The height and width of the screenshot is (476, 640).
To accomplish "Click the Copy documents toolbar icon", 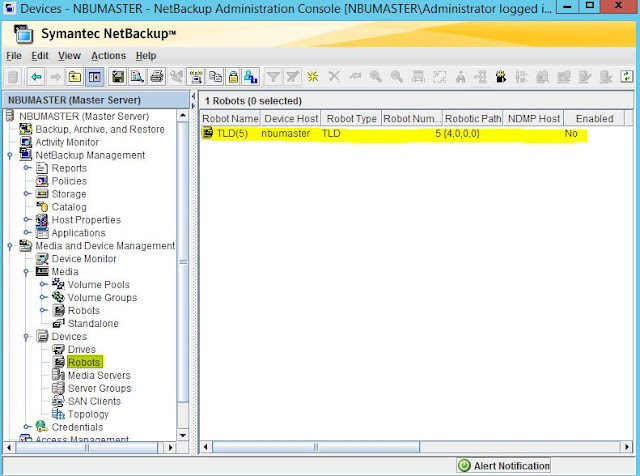I will click(x=215, y=77).
